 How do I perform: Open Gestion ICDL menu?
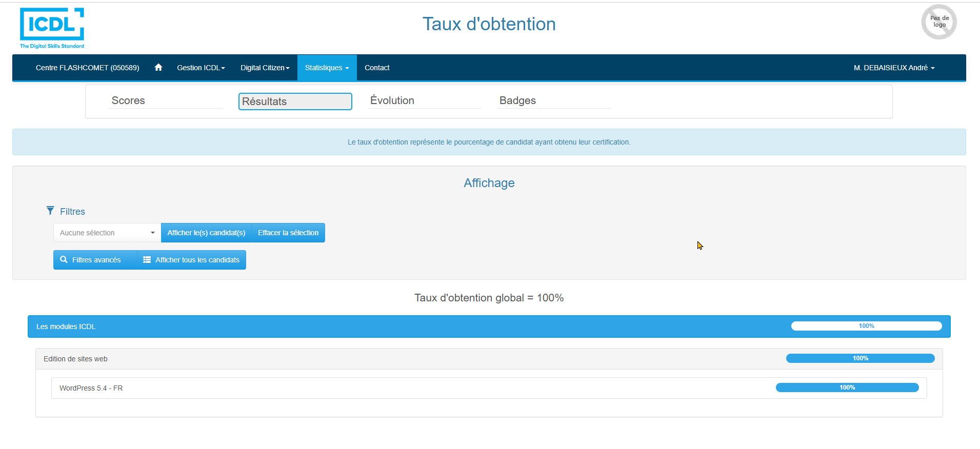pos(201,68)
